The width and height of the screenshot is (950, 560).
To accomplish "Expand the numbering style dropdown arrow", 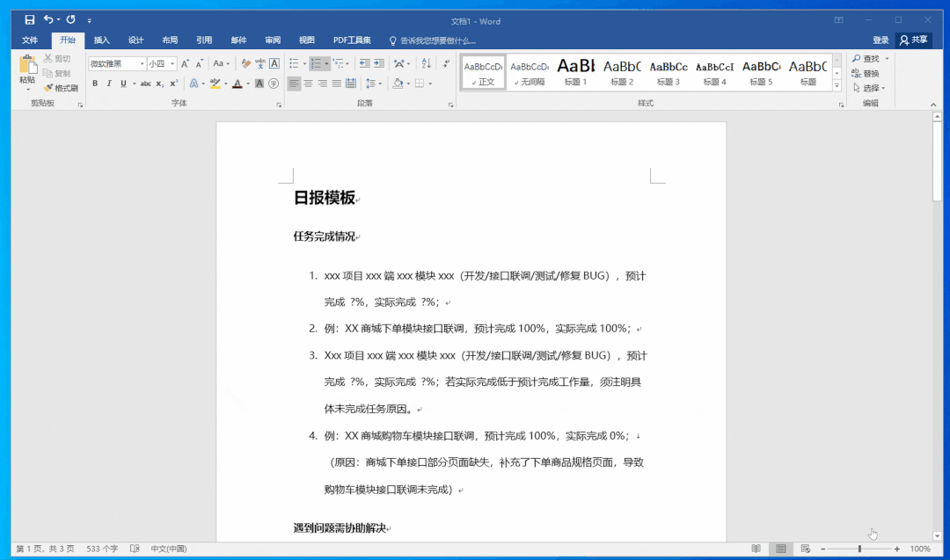I will point(326,63).
